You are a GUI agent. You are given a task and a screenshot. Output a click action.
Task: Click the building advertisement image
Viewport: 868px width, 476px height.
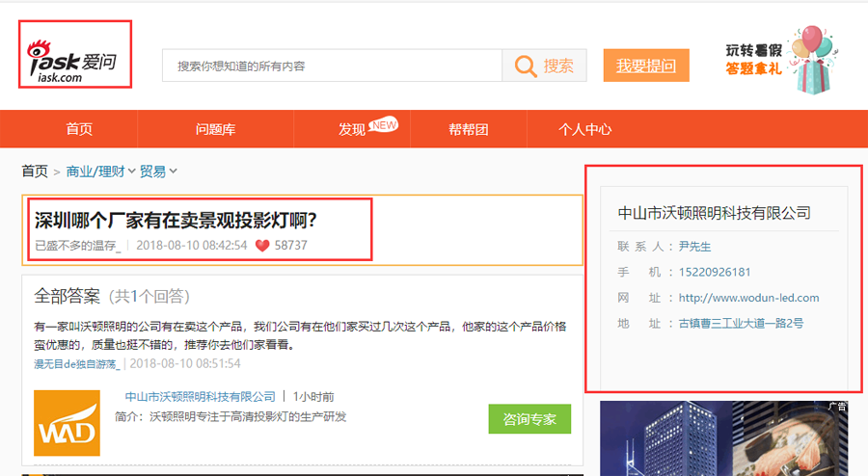tap(724, 438)
